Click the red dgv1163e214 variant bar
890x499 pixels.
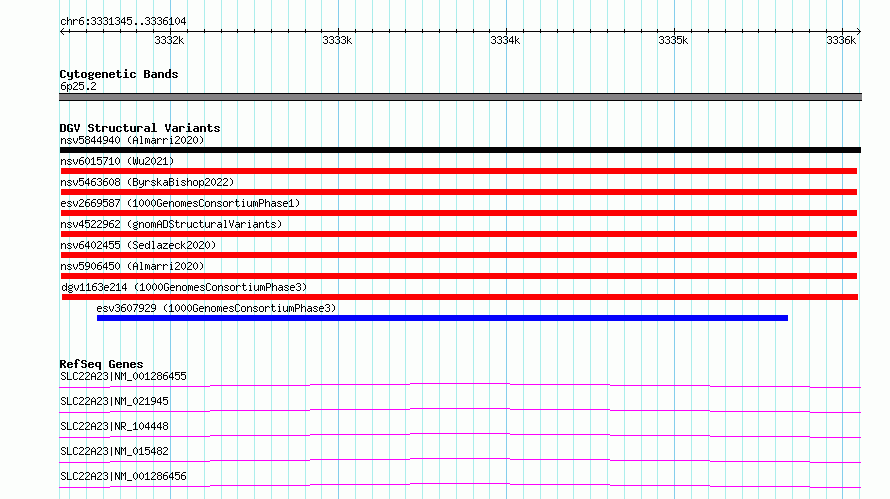coord(460,297)
